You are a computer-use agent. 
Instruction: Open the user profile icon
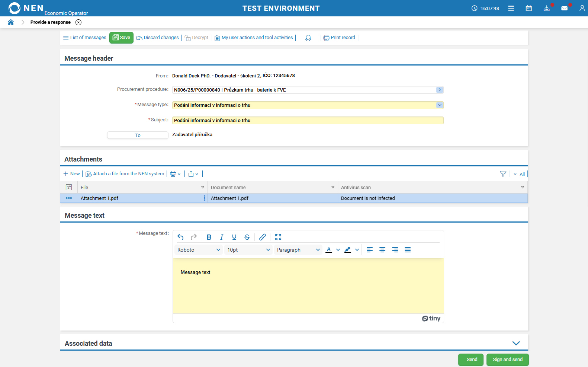[x=582, y=8]
